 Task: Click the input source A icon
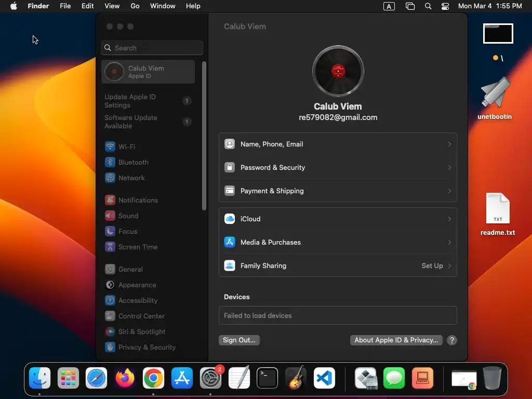tap(389, 6)
